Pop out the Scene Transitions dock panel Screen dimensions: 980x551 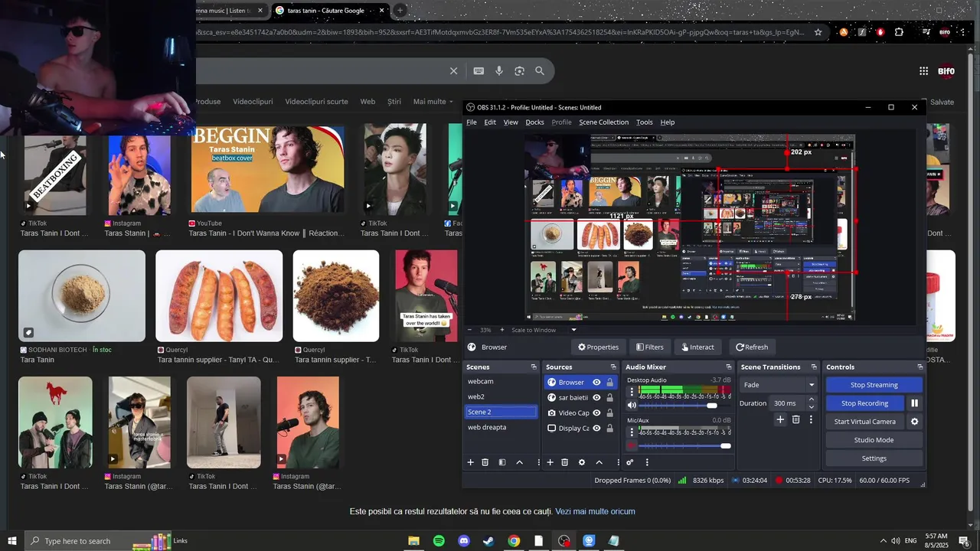[814, 367]
